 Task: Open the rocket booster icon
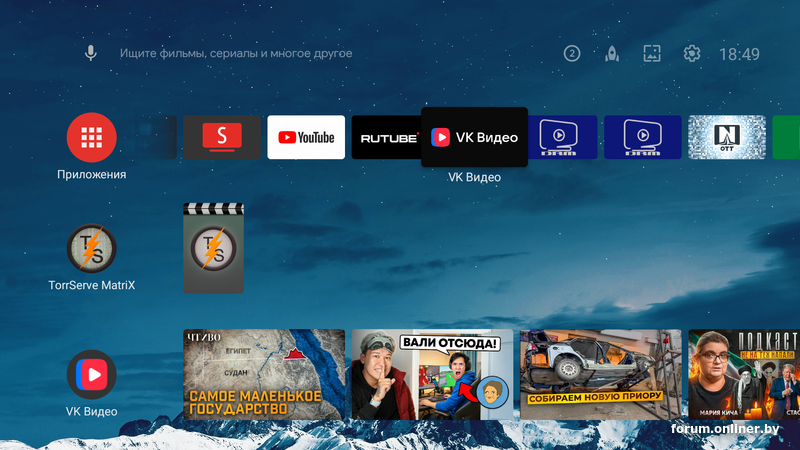pyautogui.click(x=612, y=54)
